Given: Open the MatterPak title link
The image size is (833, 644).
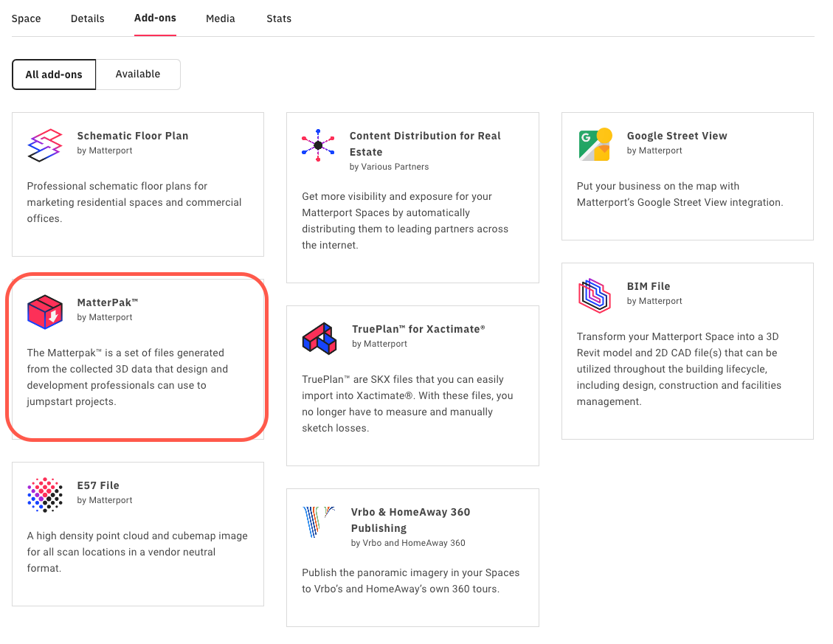Looking at the screenshot, I should coord(108,302).
